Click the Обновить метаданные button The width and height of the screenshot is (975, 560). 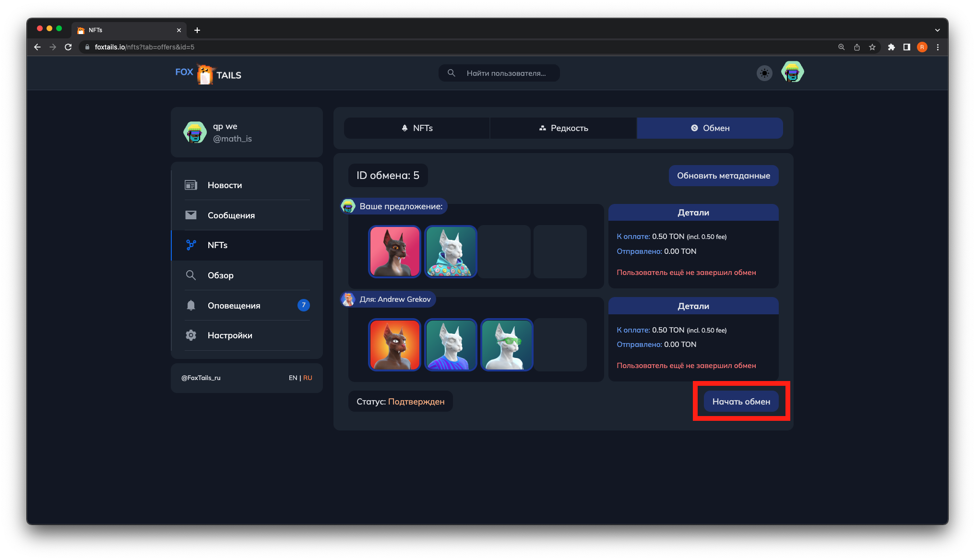coord(723,176)
